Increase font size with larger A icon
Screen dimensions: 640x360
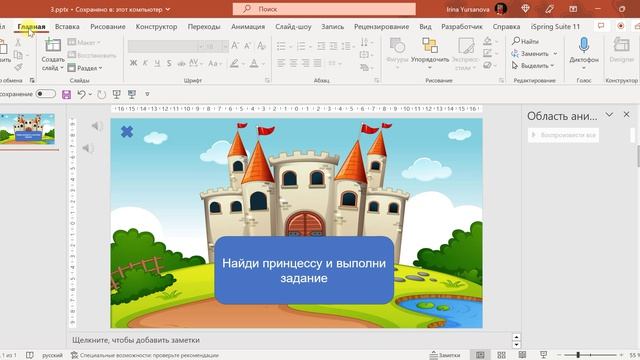click(235, 45)
